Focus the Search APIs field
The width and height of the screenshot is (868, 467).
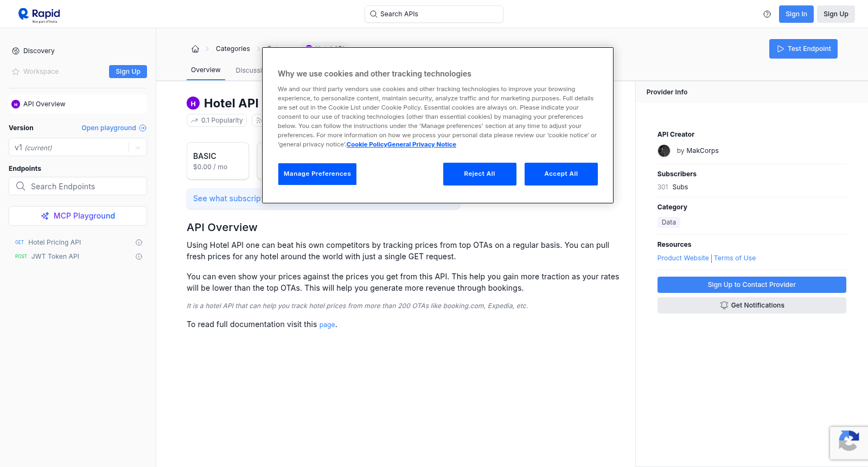[x=434, y=14]
